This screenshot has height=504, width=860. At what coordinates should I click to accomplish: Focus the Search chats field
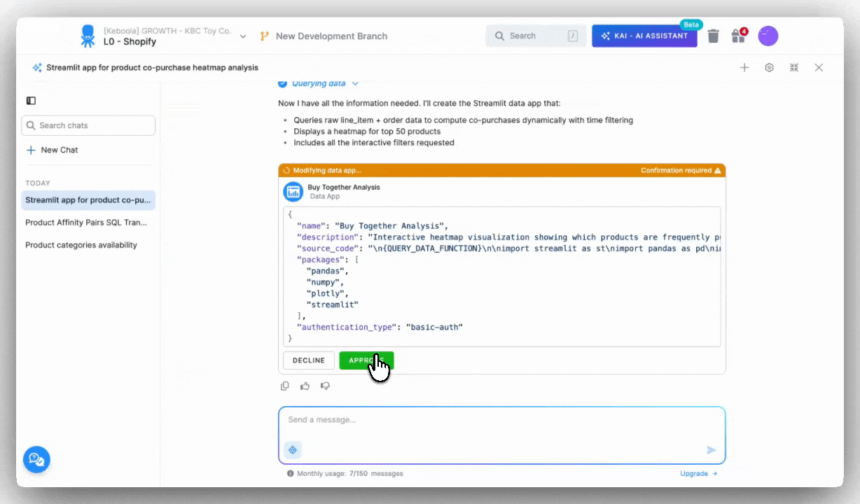tap(88, 125)
